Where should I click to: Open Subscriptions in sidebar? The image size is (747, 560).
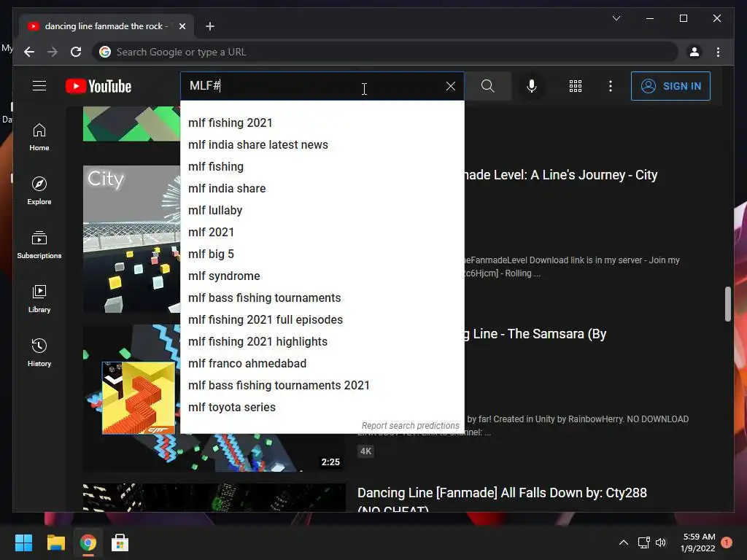pyautogui.click(x=39, y=245)
